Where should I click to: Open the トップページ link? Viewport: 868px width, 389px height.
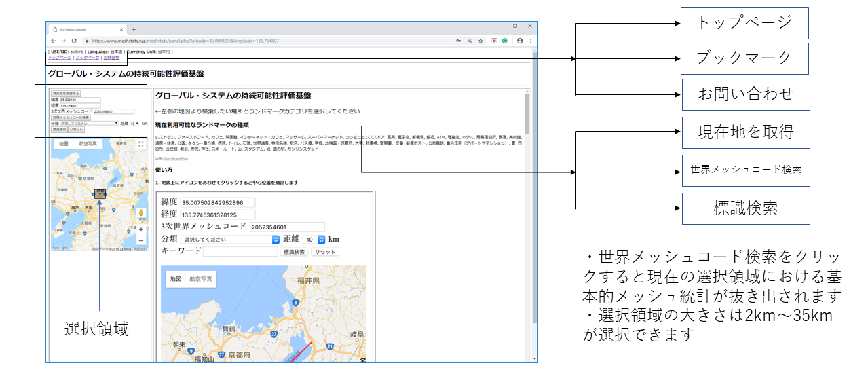pos(60,58)
